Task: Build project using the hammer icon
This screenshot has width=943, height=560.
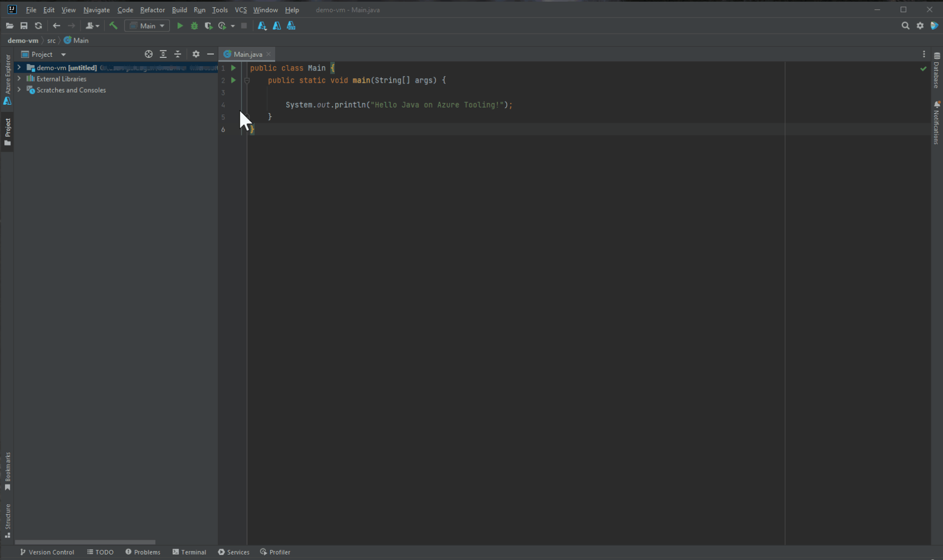Action: (x=114, y=25)
